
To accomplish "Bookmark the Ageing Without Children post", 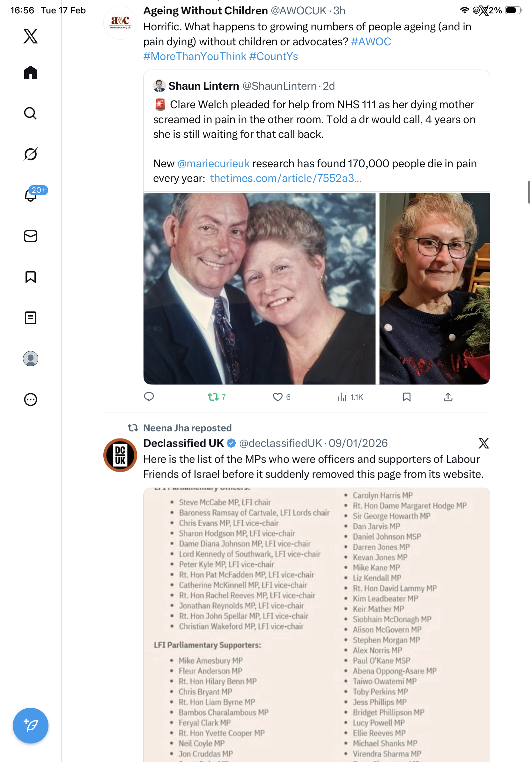I will (x=406, y=397).
